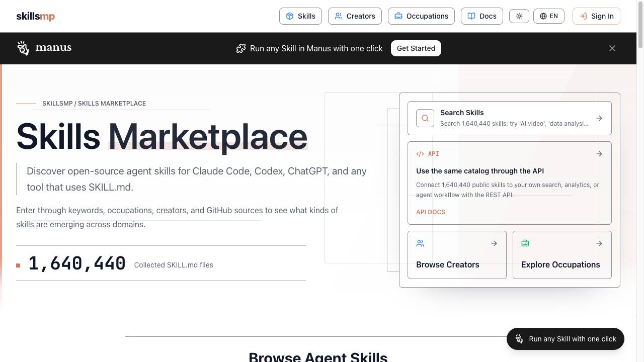Click the people icon in Creators nav
644x362 pixels.
339,16
